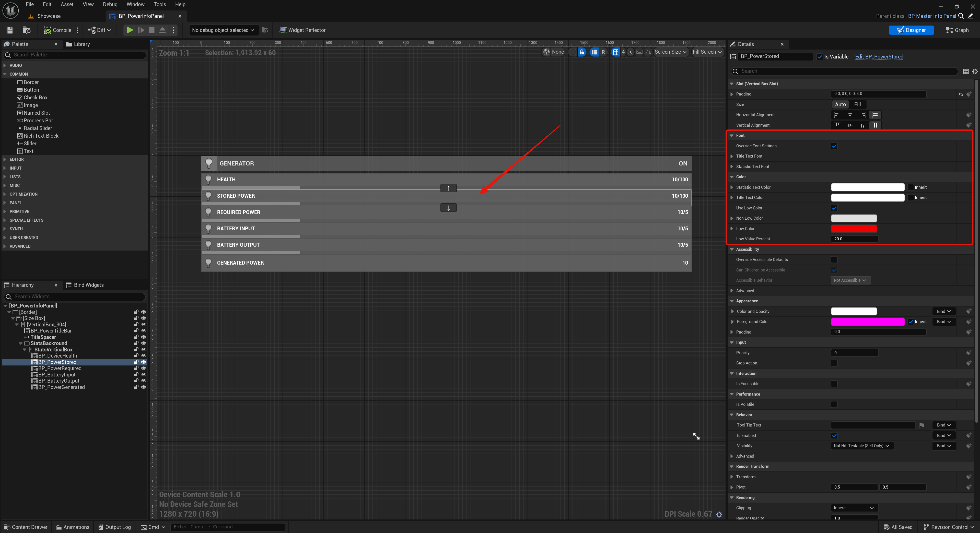Click the Compile blueprint button
Viewport: 980px width, 533px height.
tap(58, 30)
